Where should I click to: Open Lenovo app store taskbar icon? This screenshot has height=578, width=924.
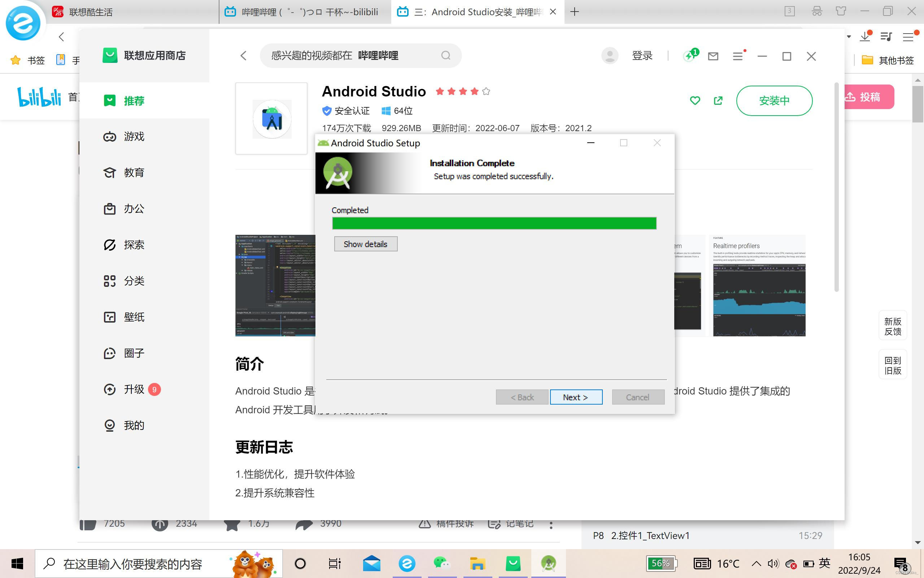(513, 564)
